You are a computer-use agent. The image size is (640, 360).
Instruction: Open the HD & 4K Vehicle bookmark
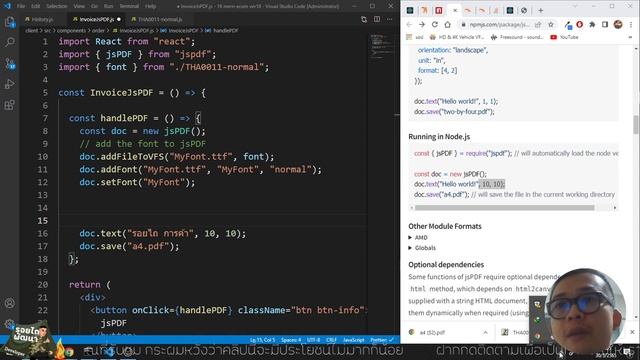(457, 37)
